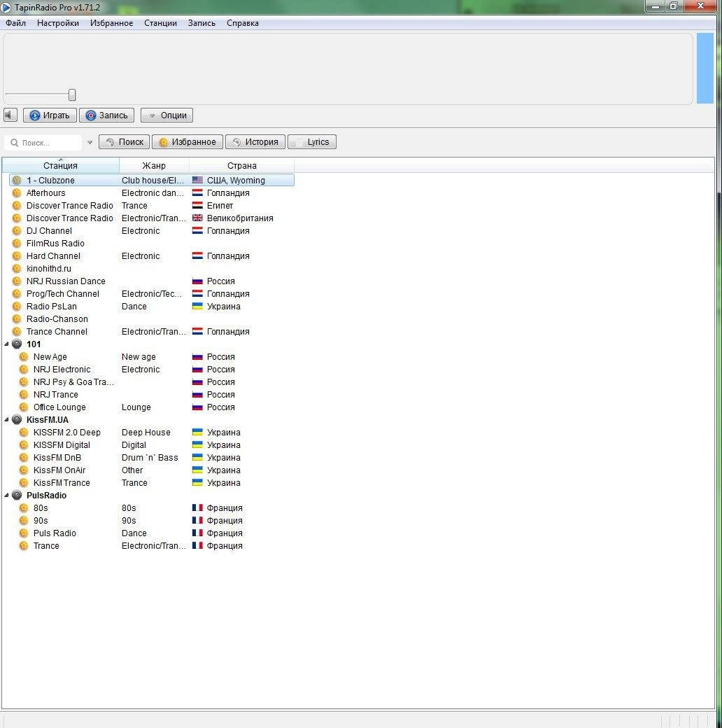
Task: Click the UK flag next to Великобритания
Action: (x=198, y=217)
